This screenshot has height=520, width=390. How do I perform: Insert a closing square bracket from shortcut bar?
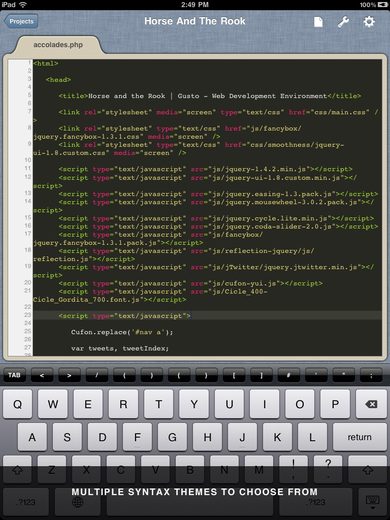tap(261, 375)
